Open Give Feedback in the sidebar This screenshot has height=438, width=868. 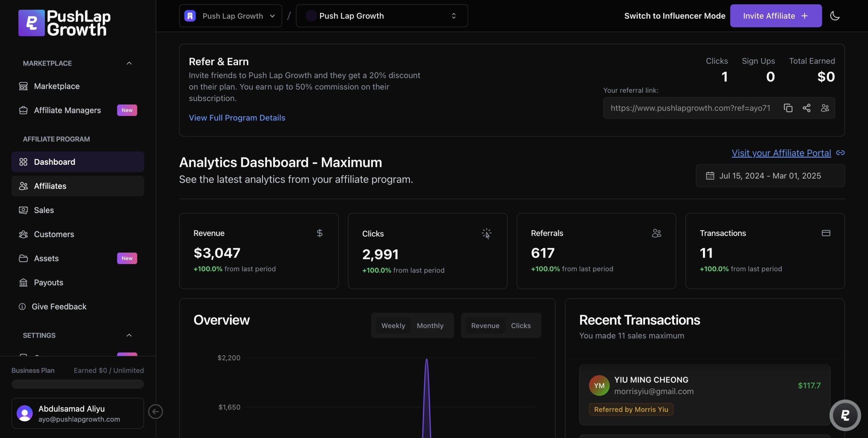(59, 306)
